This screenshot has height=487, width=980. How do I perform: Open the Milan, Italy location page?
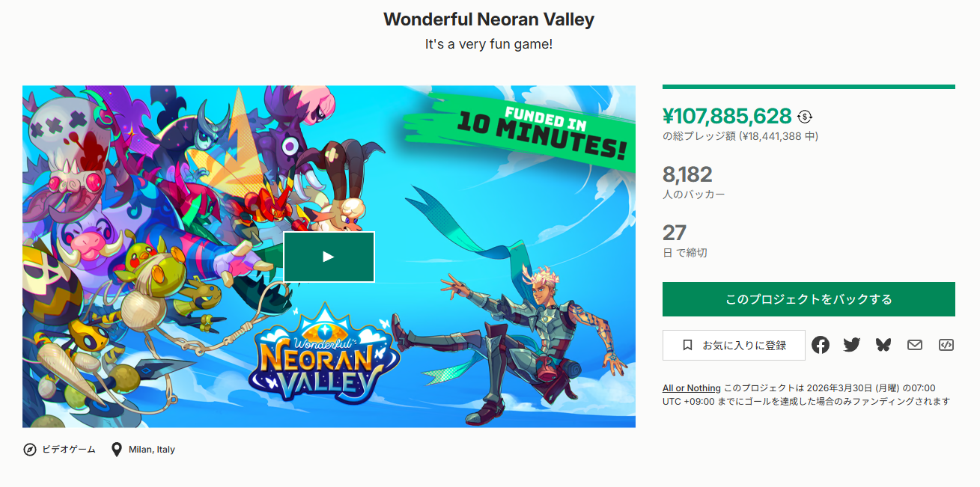150,449
